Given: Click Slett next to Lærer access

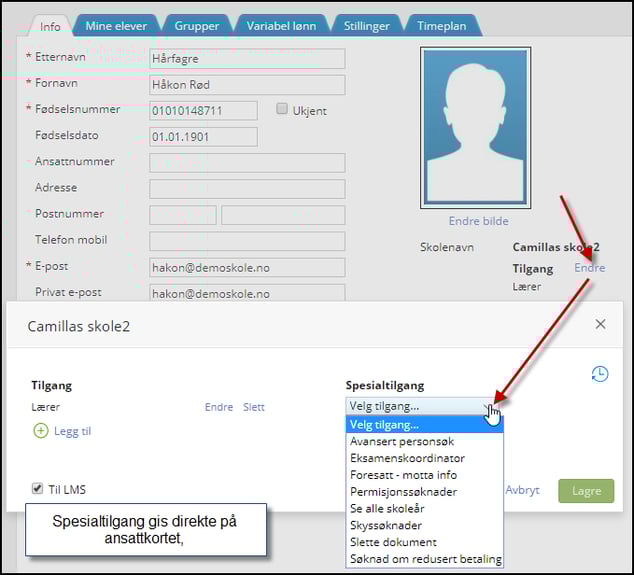Looking at the screenshot, I should (254, 407).
